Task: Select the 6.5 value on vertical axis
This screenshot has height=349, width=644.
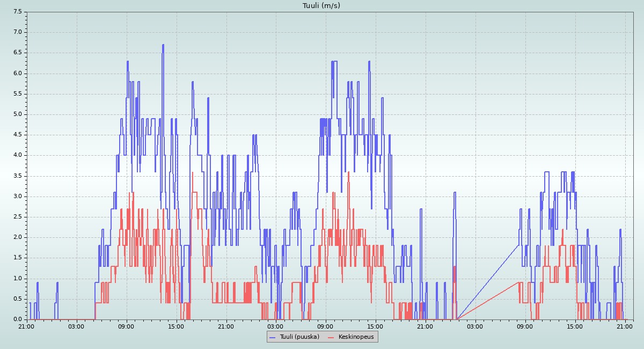Action: (x=17, y=53)
